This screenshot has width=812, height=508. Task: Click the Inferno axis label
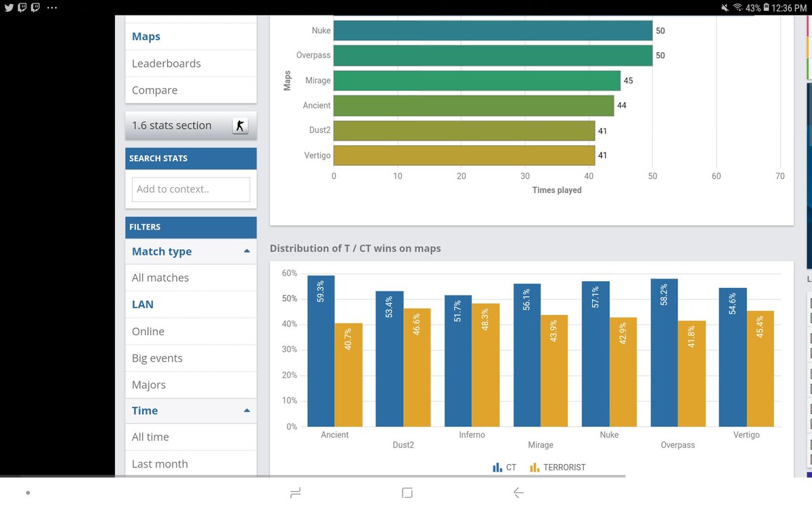(472, 435)
